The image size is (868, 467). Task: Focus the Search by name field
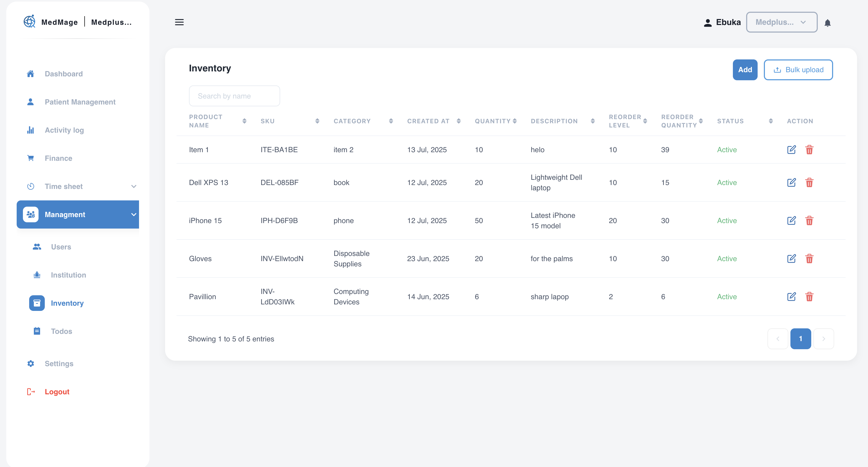(234, 96)
